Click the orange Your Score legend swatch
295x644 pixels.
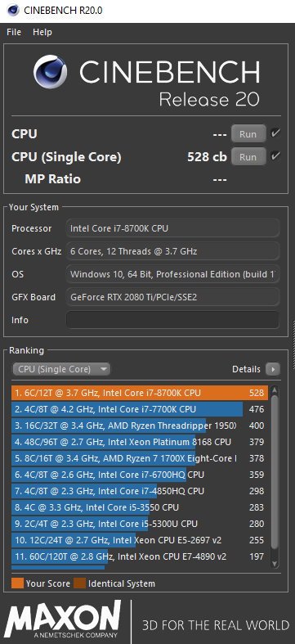(x=17, y=583)
